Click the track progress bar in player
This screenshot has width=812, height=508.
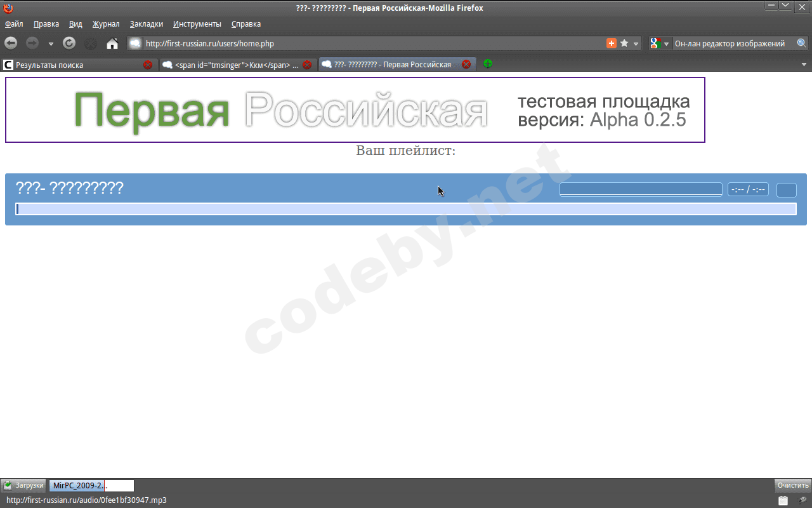[x=406, y=210]
